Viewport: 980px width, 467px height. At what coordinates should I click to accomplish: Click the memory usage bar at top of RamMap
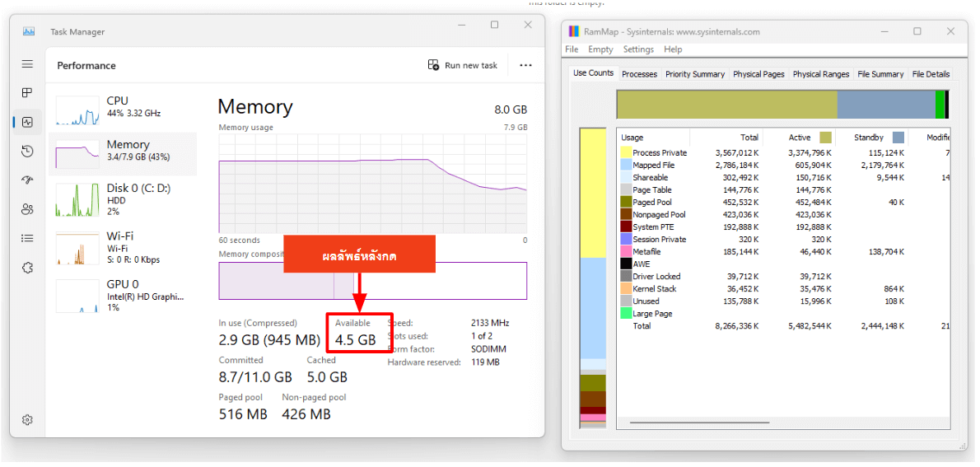coord(782,105)
